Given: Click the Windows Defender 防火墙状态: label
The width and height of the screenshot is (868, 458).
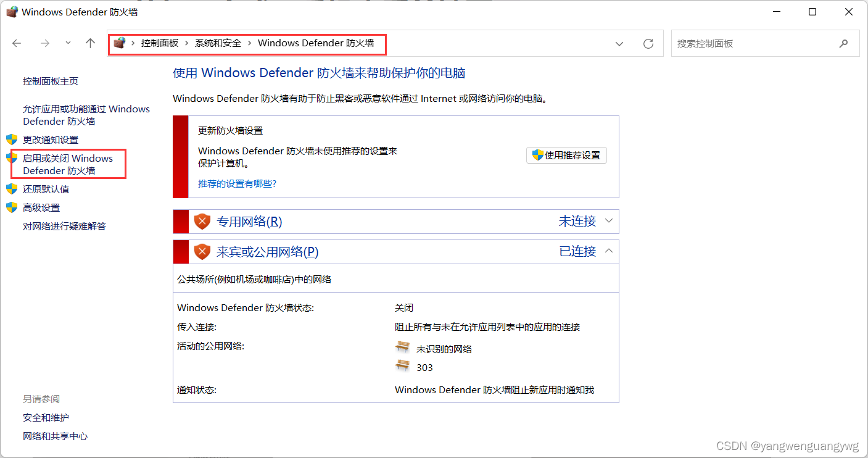Looking at the screenshot, I should coord(246,308).
